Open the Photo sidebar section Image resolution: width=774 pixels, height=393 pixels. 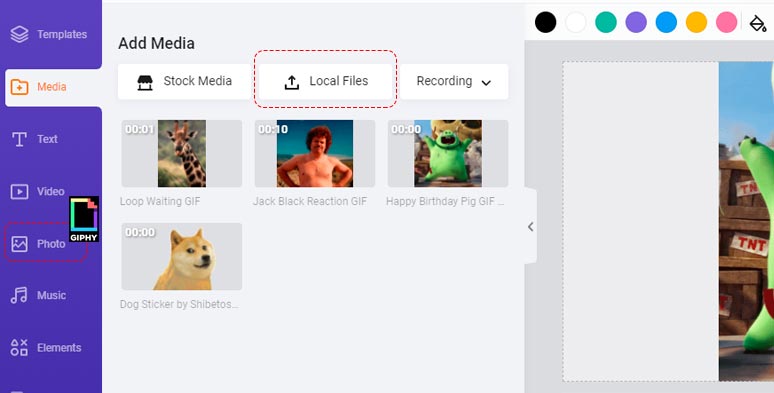(x=39, y=243)
